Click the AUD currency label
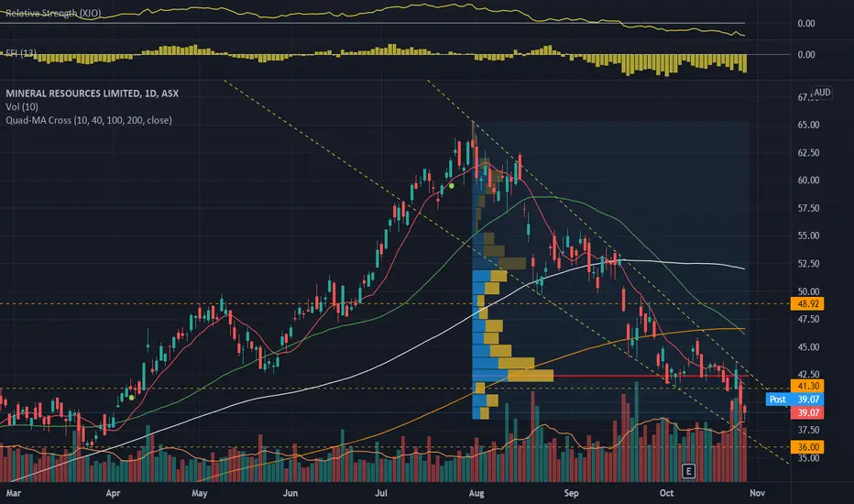The image size is (854, 504). pos(822,92)
